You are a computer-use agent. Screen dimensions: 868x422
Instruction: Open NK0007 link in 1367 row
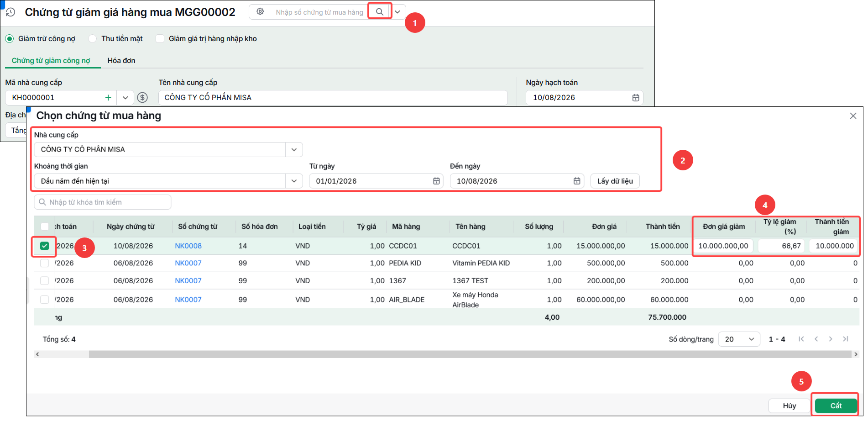click(188, 281)
